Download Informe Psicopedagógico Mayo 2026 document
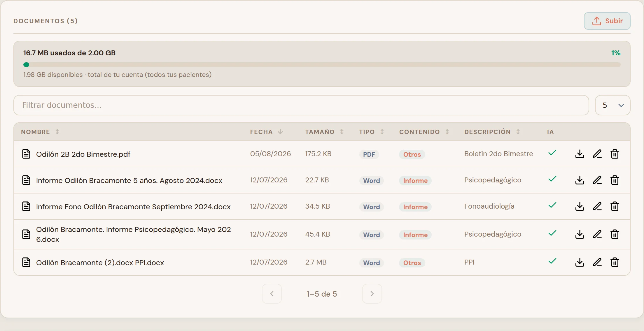This screenshot has width=644, height=331. click(x=580, y=234)
